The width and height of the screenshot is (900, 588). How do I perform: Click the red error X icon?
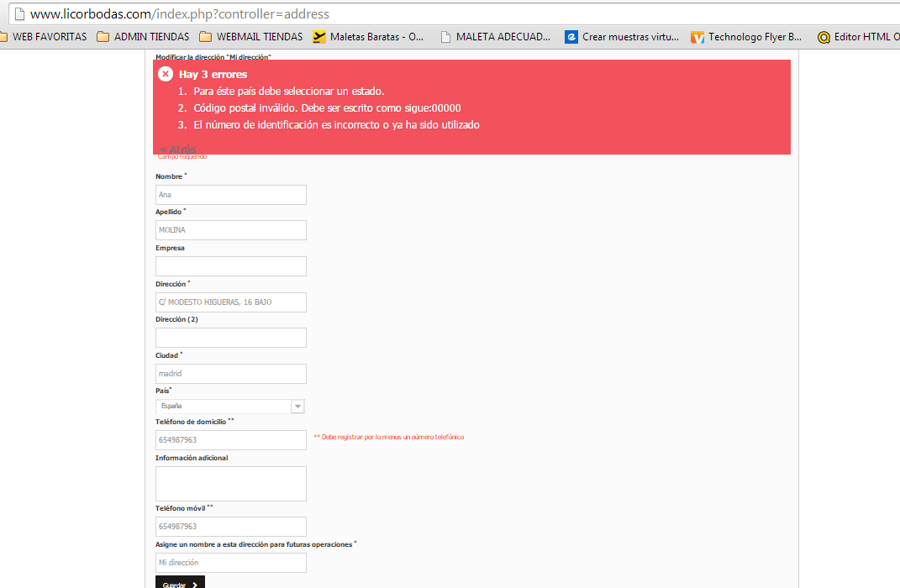[x=166, y=73]
